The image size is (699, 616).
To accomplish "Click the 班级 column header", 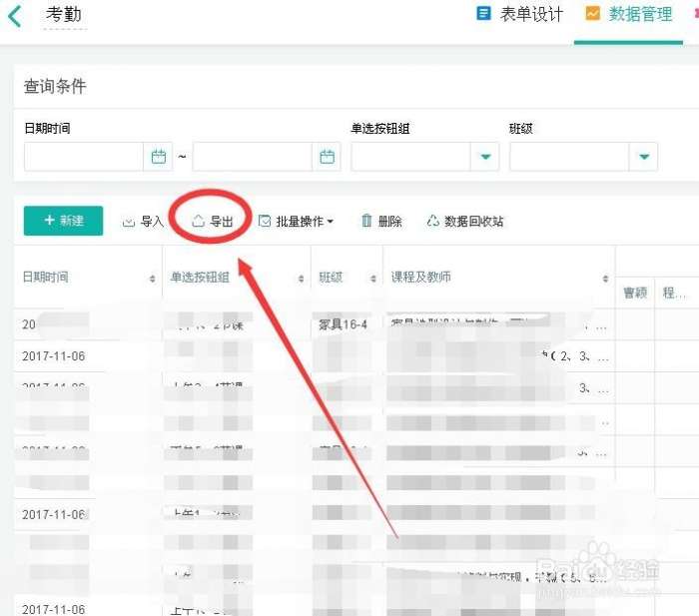I will (x=347, y=277).
